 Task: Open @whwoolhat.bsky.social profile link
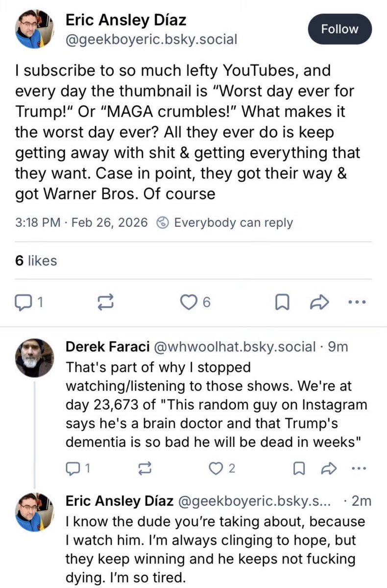pos(235,347)
